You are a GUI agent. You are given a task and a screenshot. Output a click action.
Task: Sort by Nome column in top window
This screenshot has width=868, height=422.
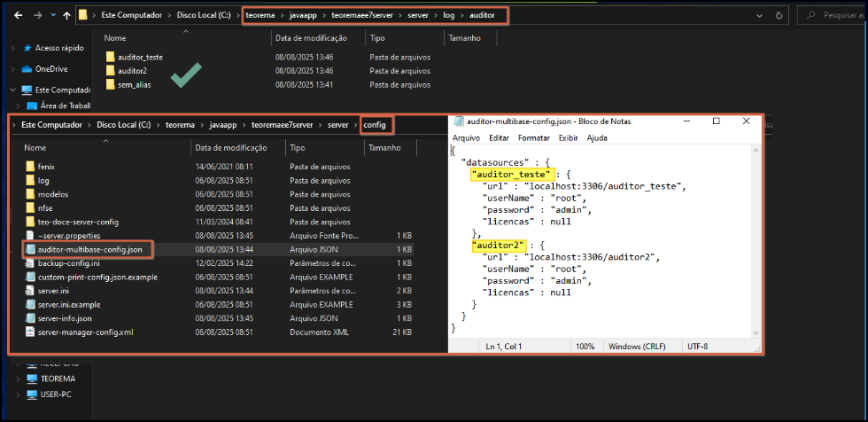tap(115, 38)
